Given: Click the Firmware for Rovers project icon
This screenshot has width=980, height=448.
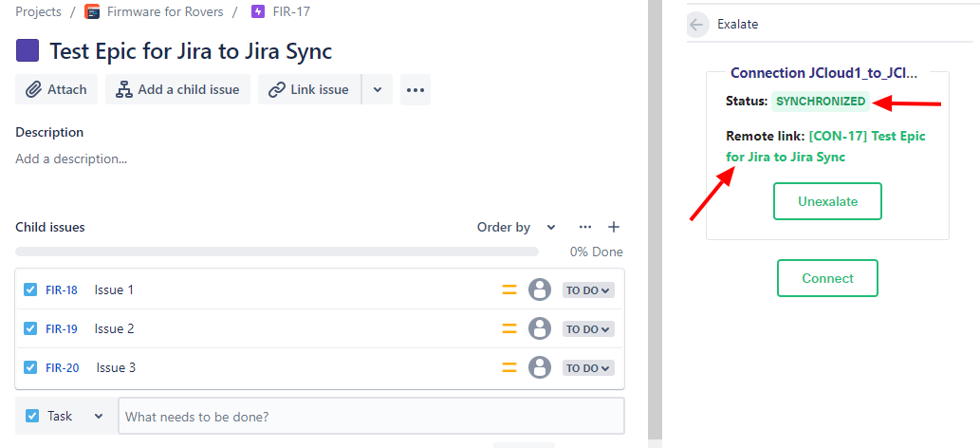Looking at the screenshot, I should pos(92,12).
